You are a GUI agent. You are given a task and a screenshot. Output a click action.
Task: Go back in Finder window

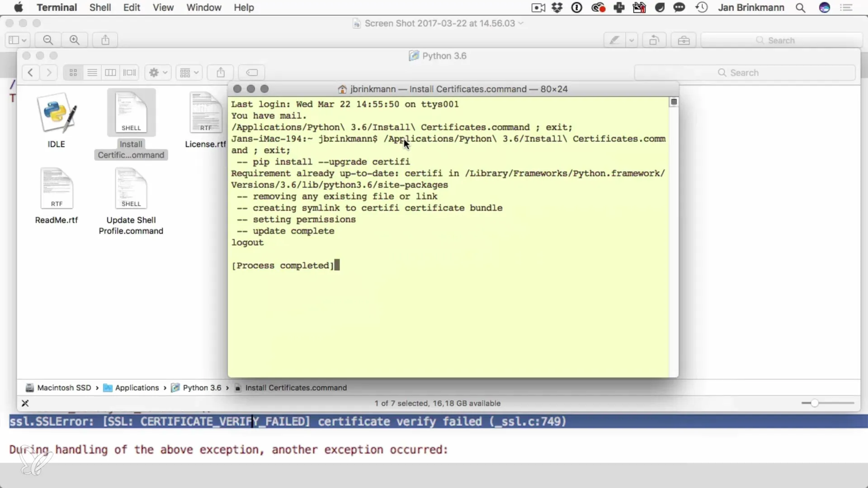(30, 72)
